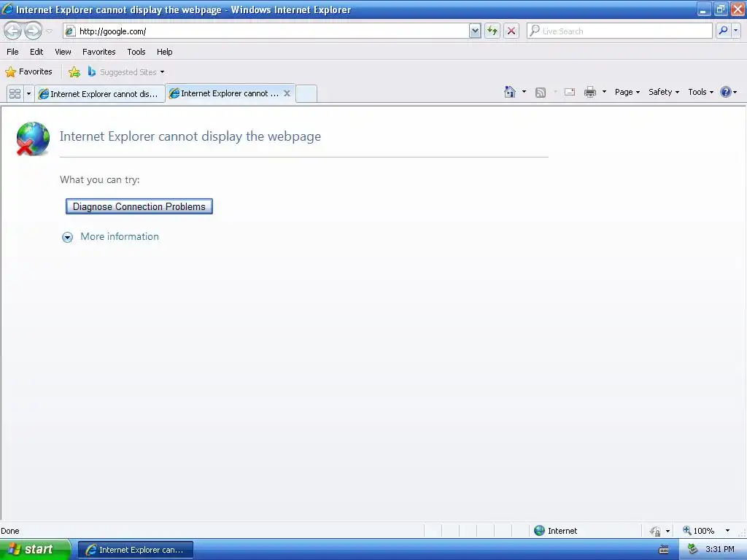Click the More information link text

[x=120, y=237]
